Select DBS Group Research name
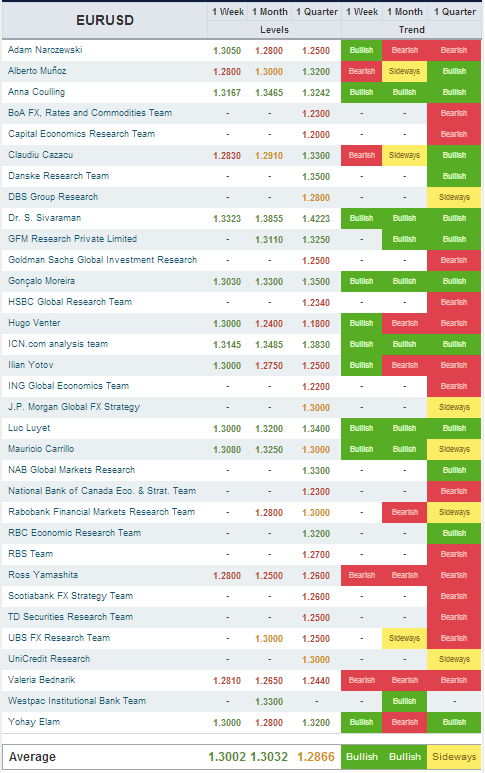485x773 pixels. 53,197
